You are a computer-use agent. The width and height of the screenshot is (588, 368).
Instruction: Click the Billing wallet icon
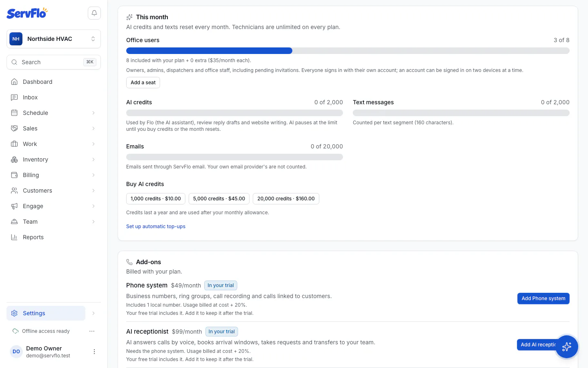[x=14, y=175]
